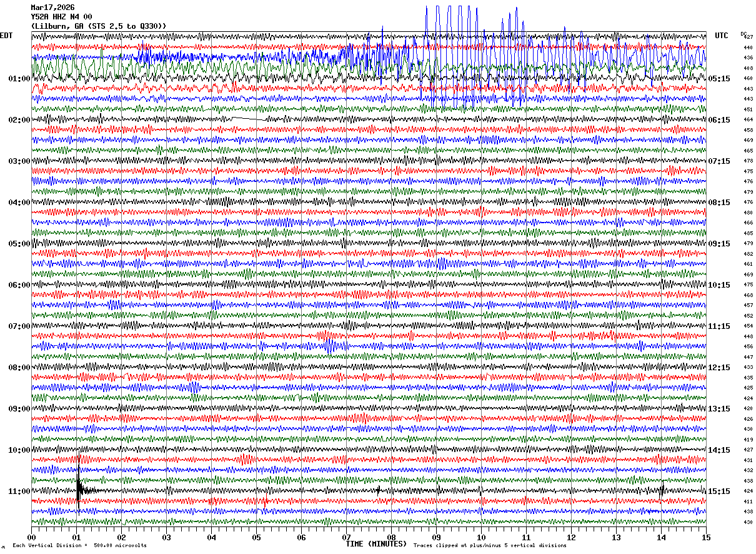Click the '14:15' UTC time label
The image size is (756, 554).
[719, 450]
